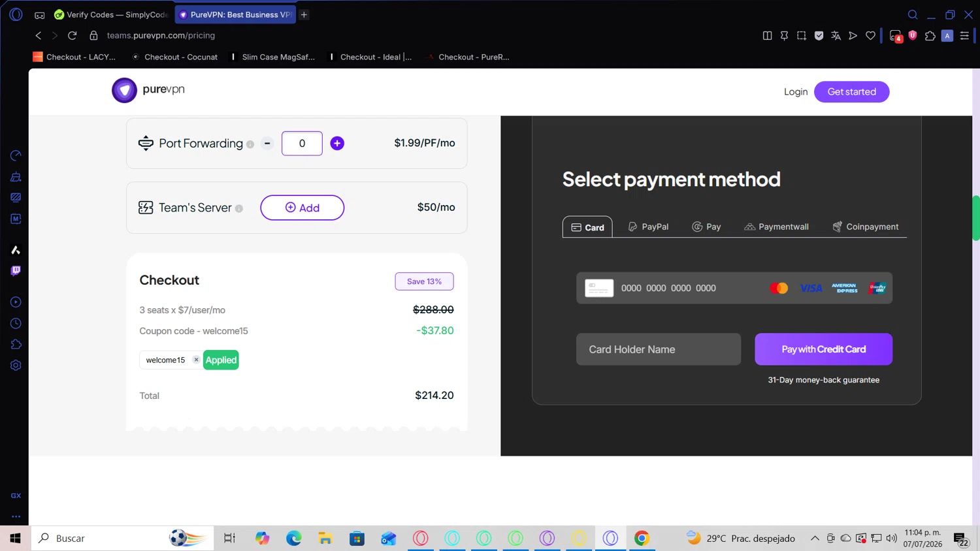
Task: Click the three-dots sidebar setup icon
Action: coord(16,516)
